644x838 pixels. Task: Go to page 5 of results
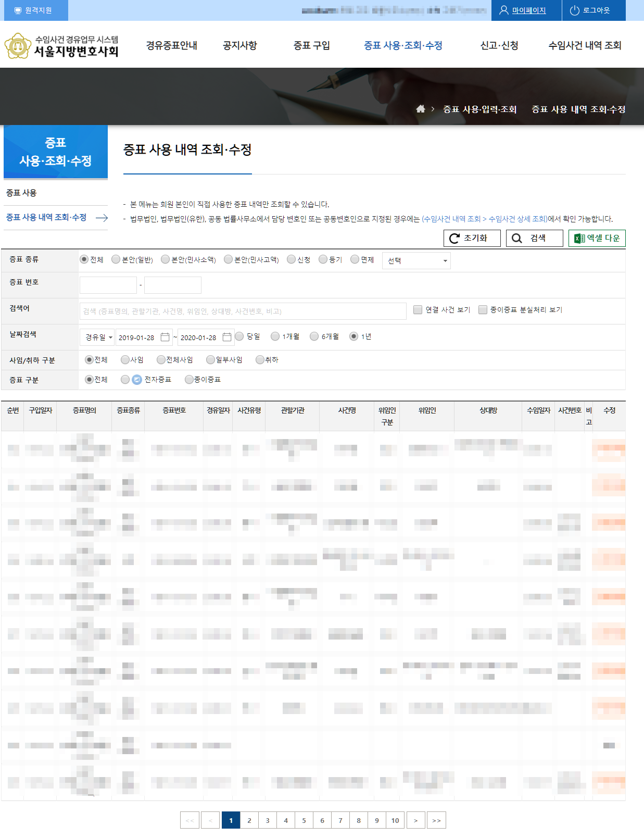coord(304,820)
